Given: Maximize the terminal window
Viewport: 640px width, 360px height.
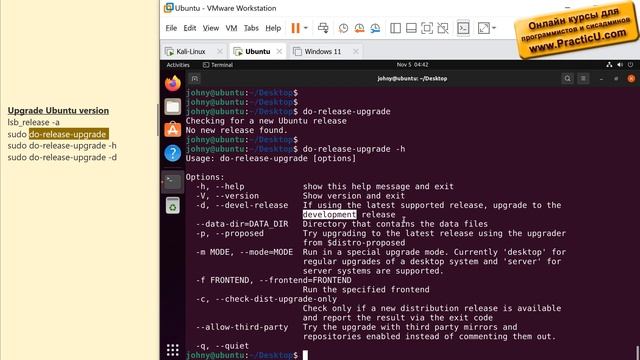Looking at the screenshot, I should tap(616, 79).
